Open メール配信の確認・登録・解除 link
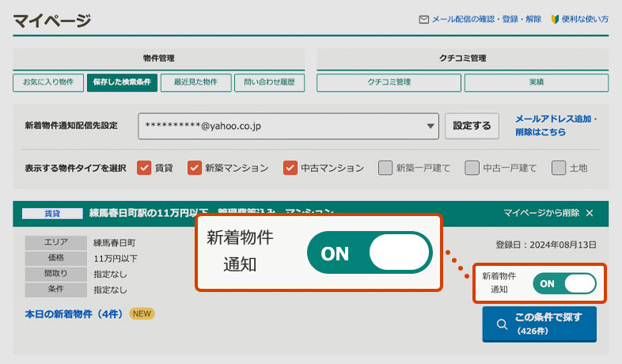The height and width of the screenshot is (364, 622). [x=487, y=19]
